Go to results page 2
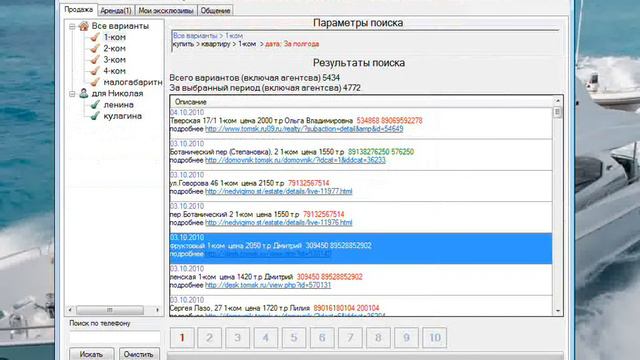This screenshot has width=640, height=360. [x=210, y=338]
